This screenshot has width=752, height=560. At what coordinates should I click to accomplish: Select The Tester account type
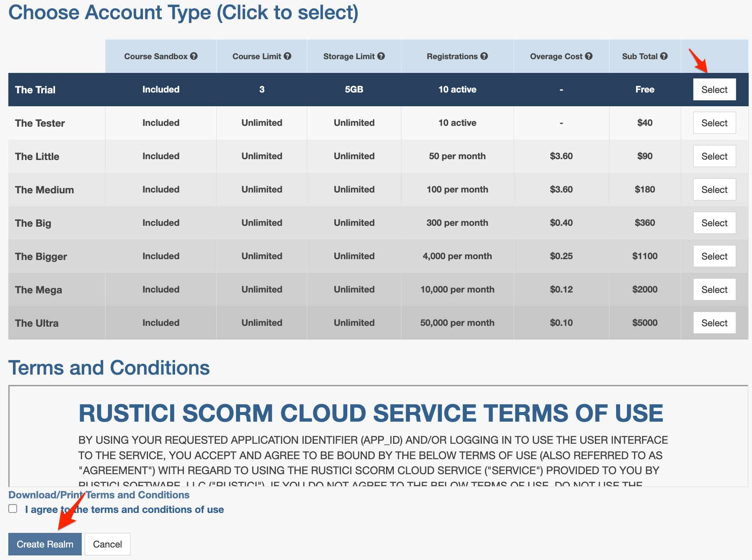tap(714, 123)
